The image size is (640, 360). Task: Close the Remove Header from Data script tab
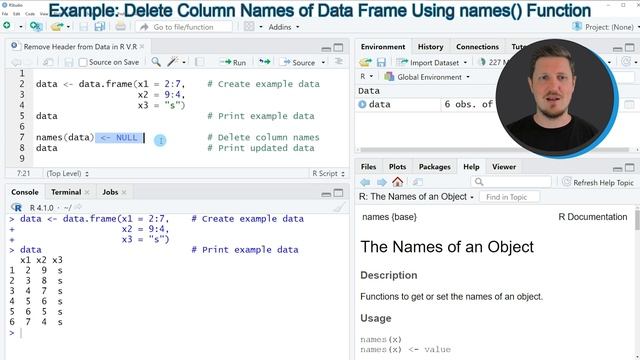(142, 47)
